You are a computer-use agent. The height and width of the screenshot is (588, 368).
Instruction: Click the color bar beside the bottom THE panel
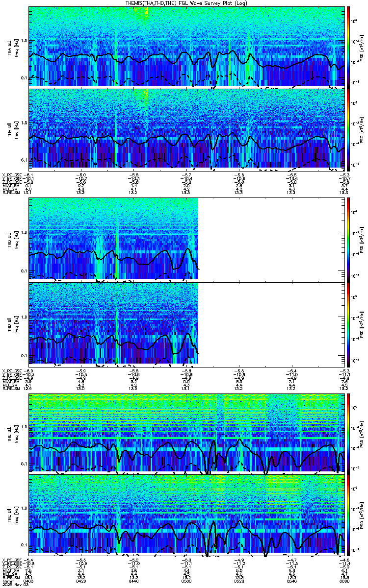click(x=348, y=514)
